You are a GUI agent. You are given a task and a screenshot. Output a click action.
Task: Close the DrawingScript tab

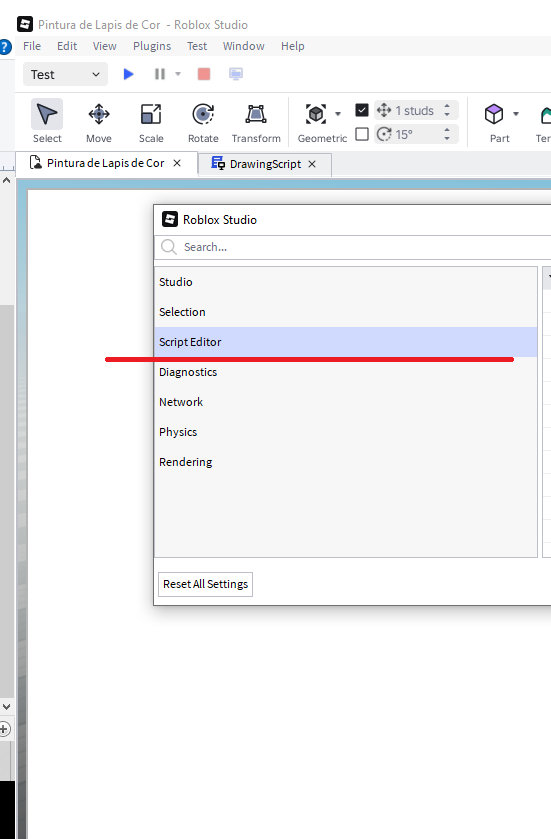(312, 164)
